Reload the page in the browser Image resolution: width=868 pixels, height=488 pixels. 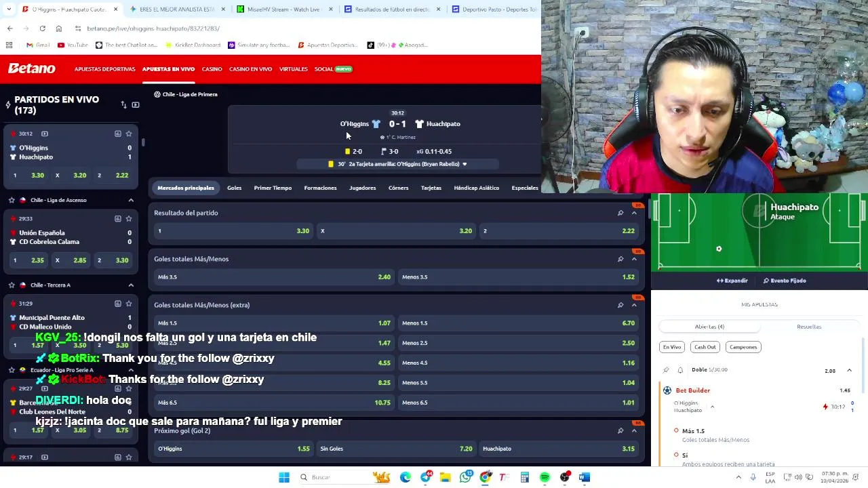[42, 28]
